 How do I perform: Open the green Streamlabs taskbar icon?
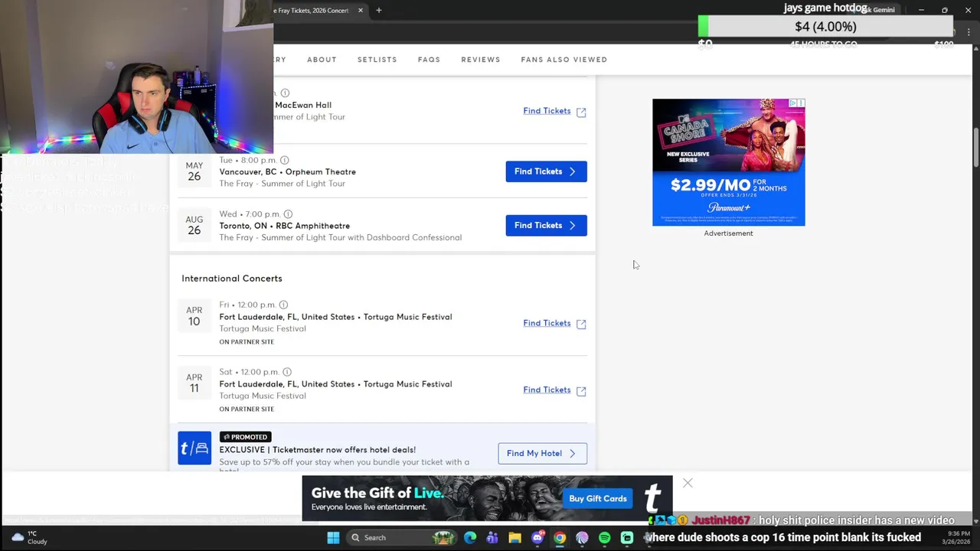pos(627,537)
